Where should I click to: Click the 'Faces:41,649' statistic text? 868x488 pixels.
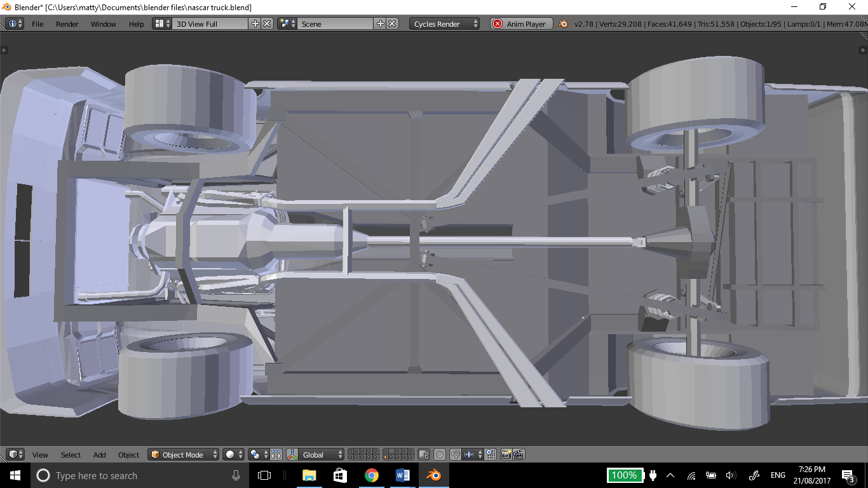670,24
